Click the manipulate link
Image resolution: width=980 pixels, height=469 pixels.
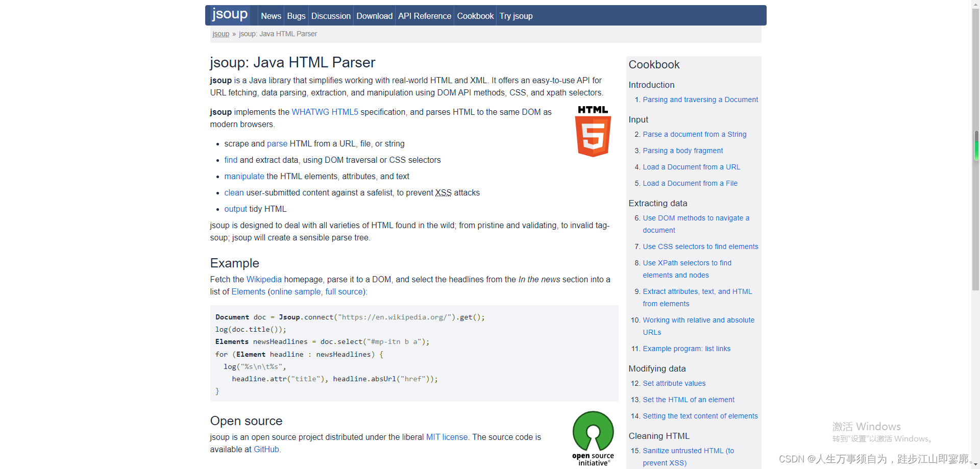244,176
